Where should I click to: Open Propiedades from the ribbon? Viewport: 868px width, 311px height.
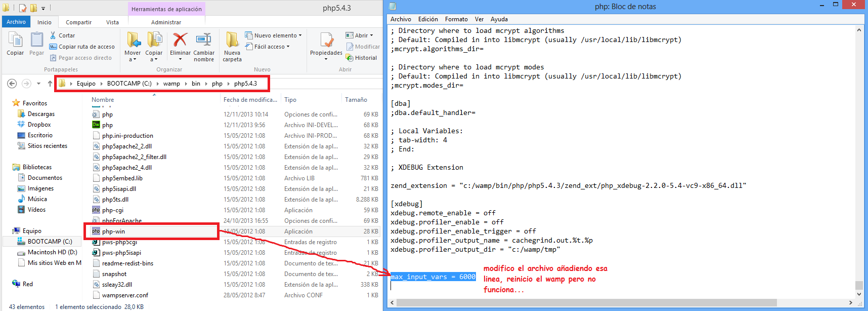(326, 46)
